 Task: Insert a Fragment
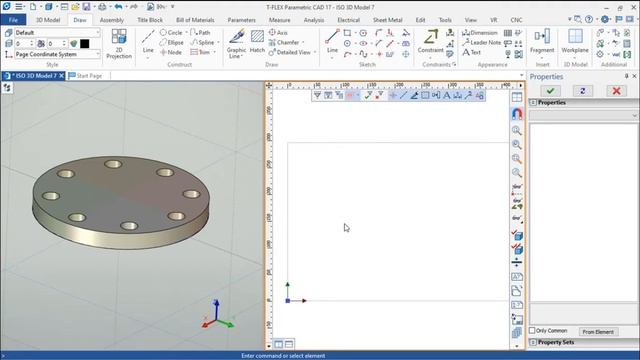tap(542, 41)
